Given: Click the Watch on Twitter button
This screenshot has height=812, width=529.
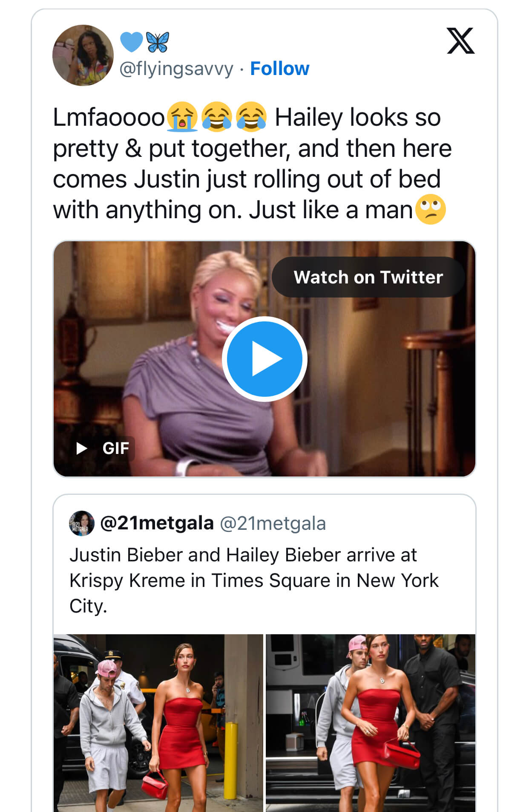Looking at the screenshot, I should coord(368,277).
